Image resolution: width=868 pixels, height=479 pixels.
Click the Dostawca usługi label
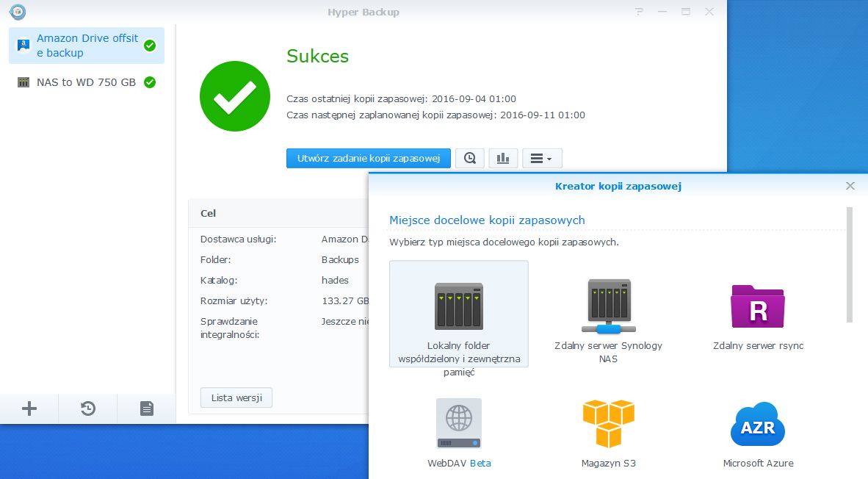238,239
